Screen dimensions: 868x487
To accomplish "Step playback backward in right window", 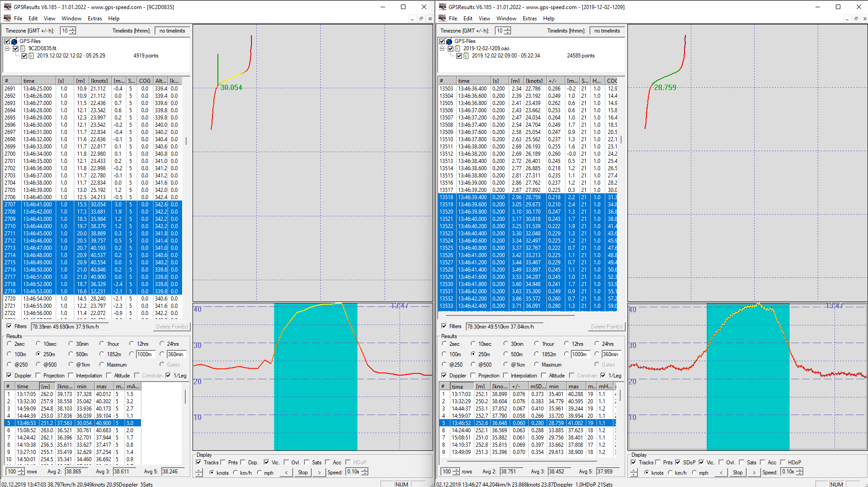I will tap(721, 472).
